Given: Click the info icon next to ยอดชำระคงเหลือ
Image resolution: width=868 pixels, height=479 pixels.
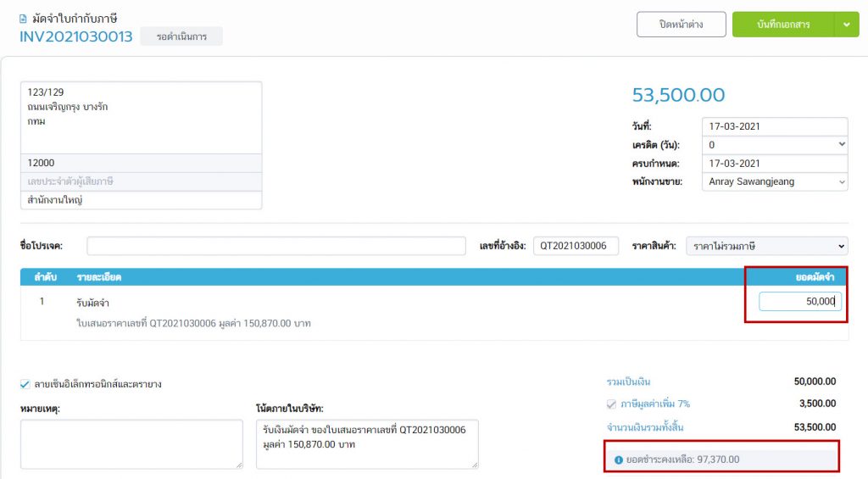Looking at the screenshot, I should 619,460.
